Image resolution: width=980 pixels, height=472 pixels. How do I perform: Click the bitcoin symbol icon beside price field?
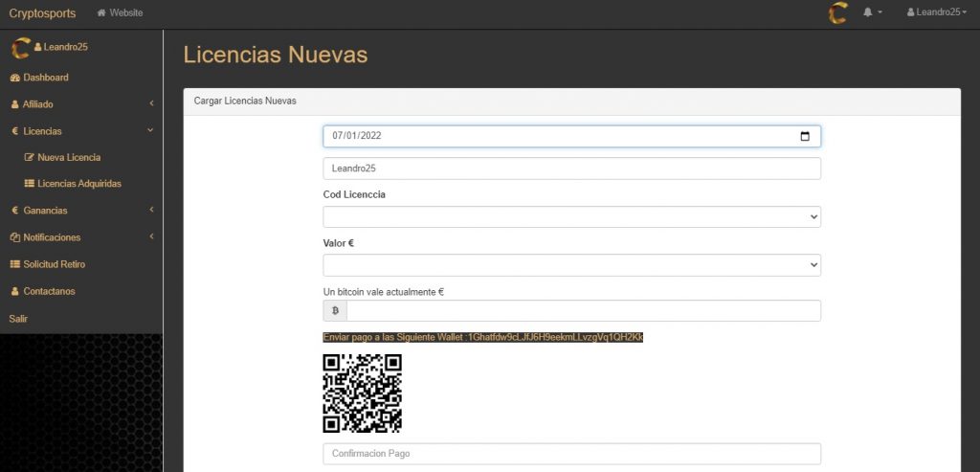coord(335,310)
